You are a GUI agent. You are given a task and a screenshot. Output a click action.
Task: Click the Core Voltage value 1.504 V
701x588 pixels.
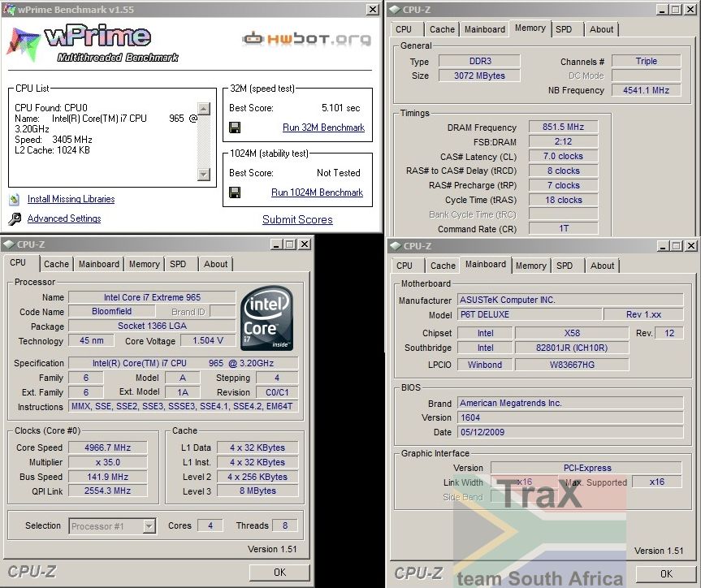208,341
